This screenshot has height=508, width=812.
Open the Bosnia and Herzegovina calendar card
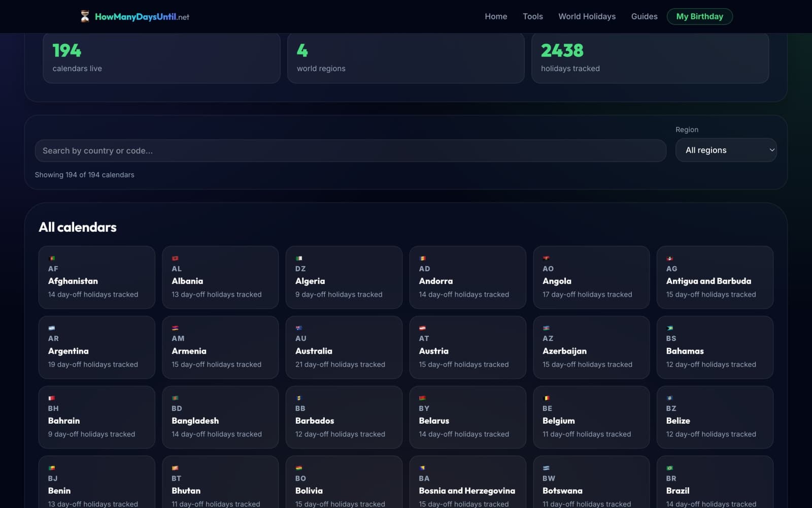[467, 482]
